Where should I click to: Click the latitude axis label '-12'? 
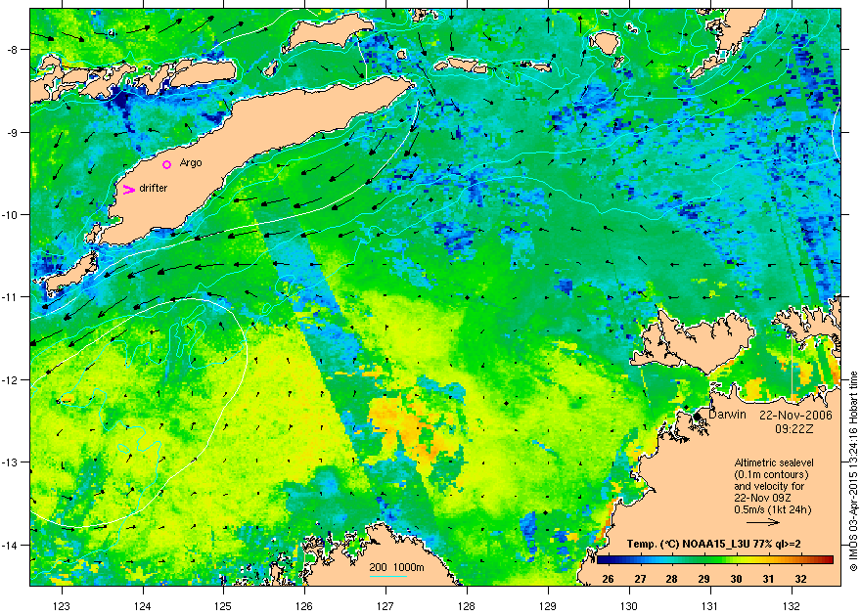pyautogui.click(x=11, y=379)
